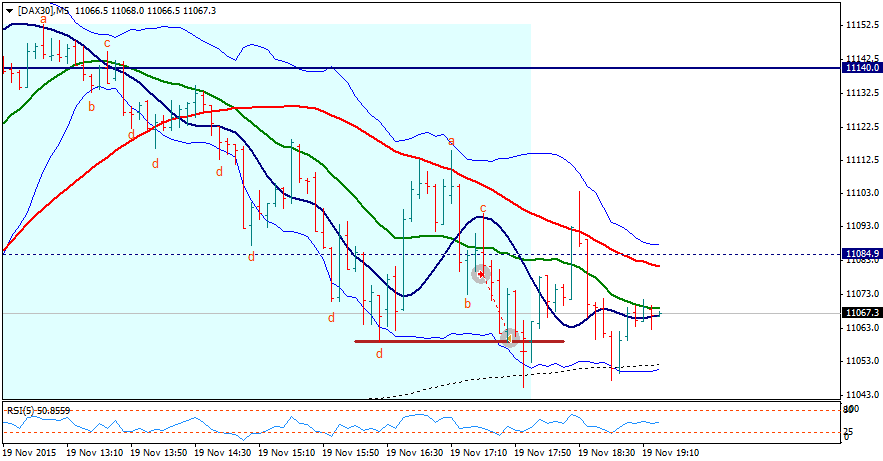Screen dimensions: 883x461
Task: Select the orange 'b' label below the entry marker
Action: pyautogui.click(x=467, y=304)
